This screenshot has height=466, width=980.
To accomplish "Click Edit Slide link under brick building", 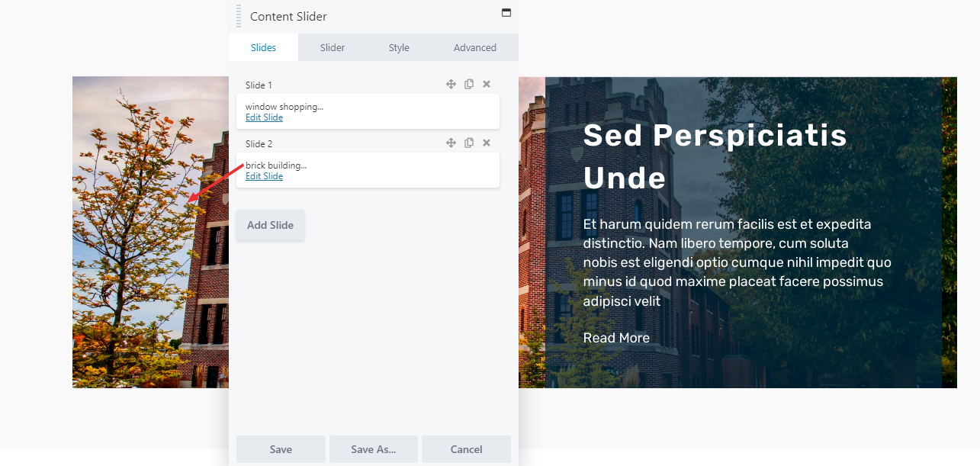I will (264, 176).
